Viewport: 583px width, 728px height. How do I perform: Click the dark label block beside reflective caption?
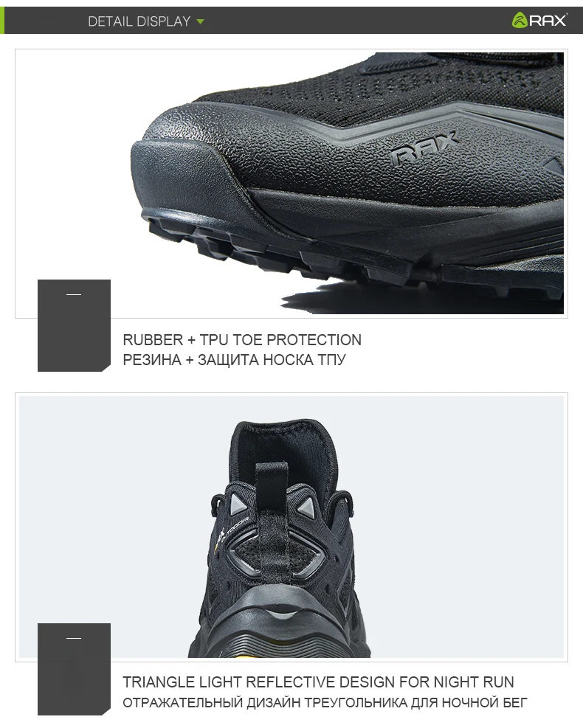pos(74,669)
